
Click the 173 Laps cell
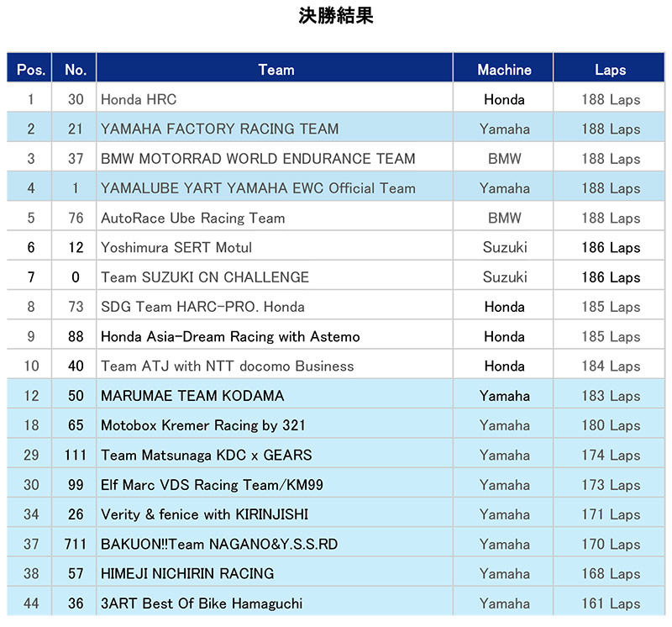[609, 484]
